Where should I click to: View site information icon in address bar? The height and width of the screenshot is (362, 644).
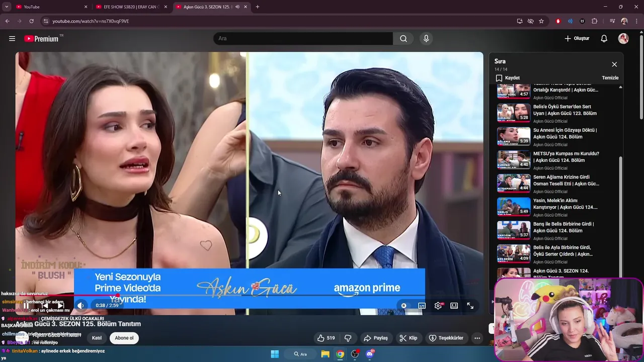pos(46,21)
